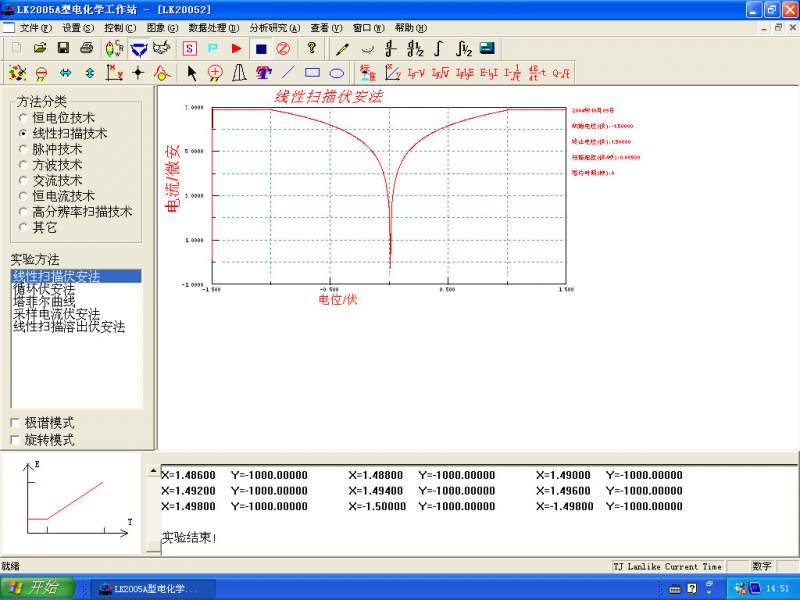Viewport: 800px width, 600px height.
Task: Click the yellow question mark help icon
Action: [311, 48]
